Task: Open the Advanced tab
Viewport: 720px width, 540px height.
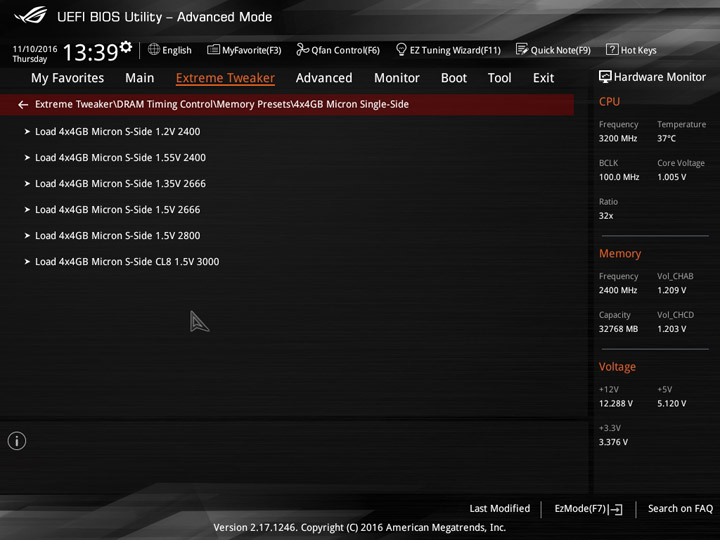Action: click(324, 78)
